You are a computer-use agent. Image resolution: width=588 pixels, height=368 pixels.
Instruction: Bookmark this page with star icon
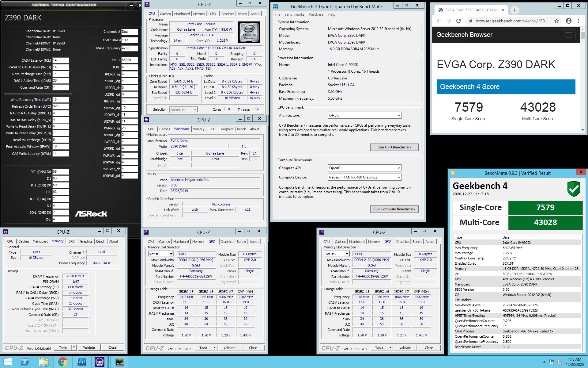(556, 21)
